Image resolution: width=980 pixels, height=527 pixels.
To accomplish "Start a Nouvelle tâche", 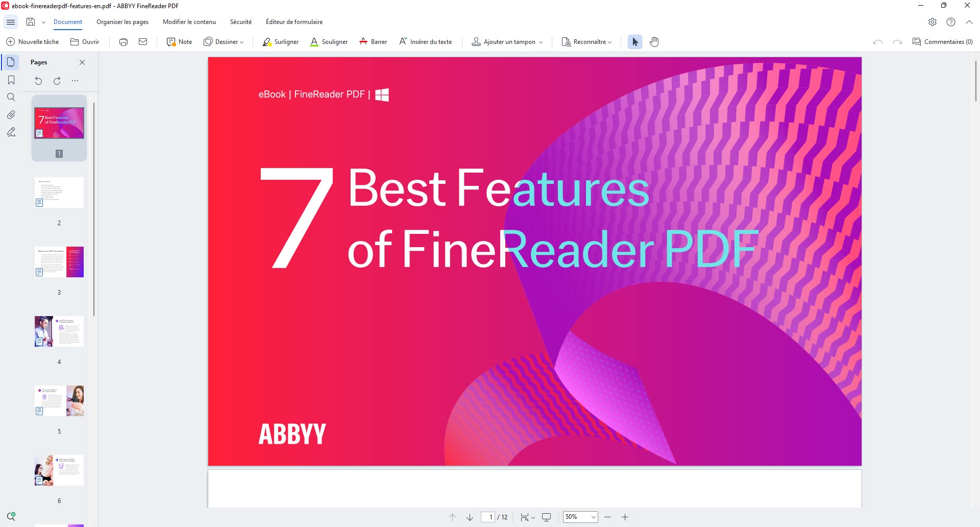I will (32, 42).
